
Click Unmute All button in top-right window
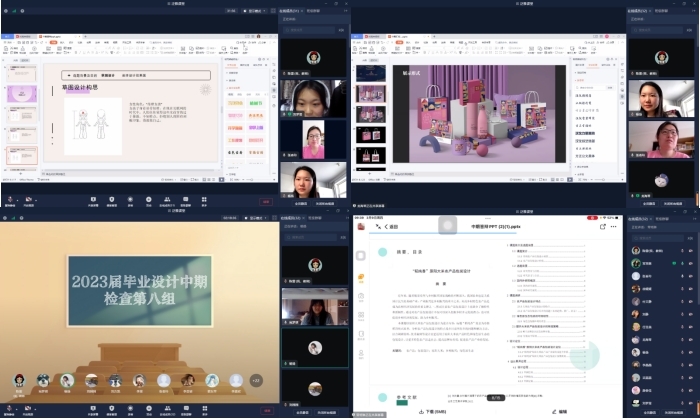point(673,203)
